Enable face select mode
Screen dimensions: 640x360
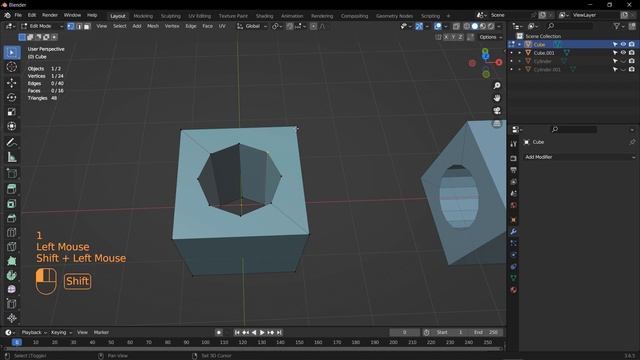pos(87,26)
